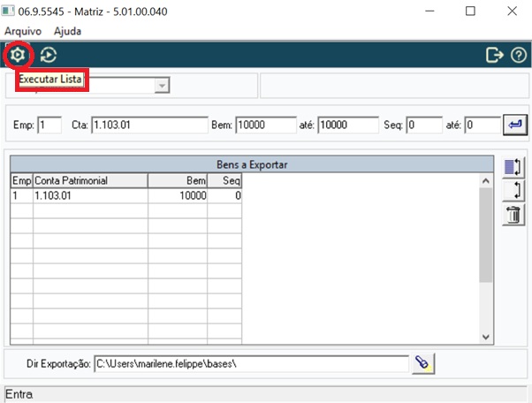
Task: Click the application icon in title bar
Action: 8,11
